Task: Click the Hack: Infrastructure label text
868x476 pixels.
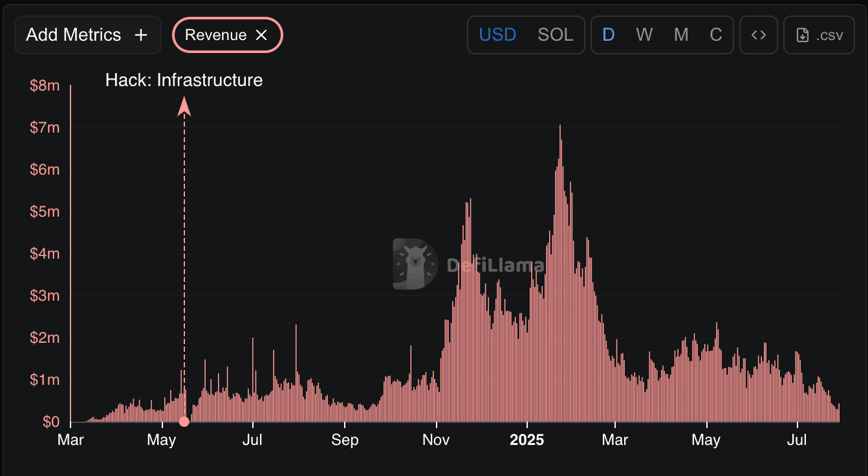Action: click(x=184, y=80)
